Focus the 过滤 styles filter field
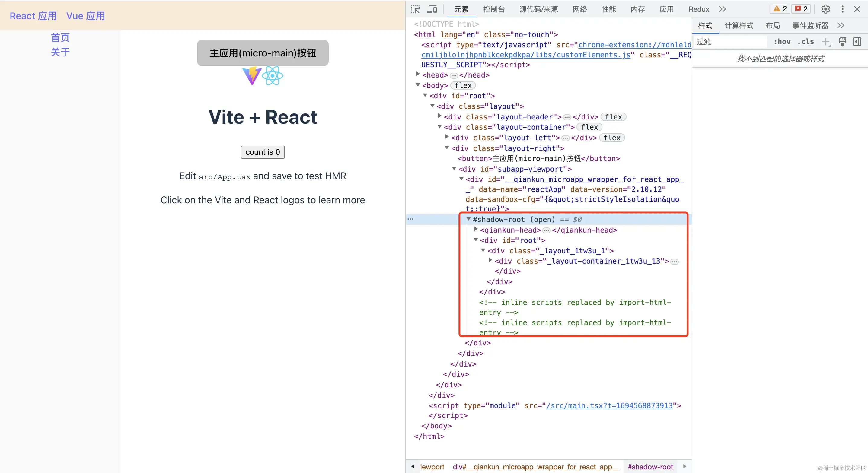This screenshot has width=868, height=473. 730,42
